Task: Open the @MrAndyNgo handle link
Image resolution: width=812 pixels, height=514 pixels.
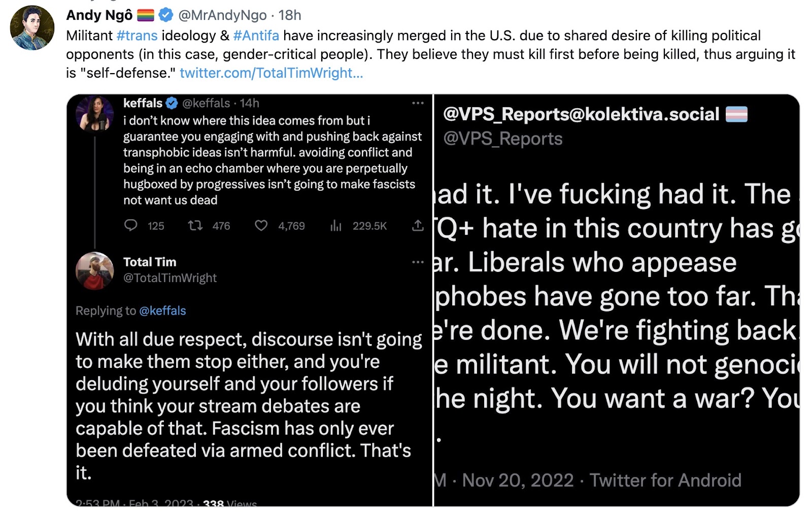Action: pyautogui.click(x=222, y=15)
